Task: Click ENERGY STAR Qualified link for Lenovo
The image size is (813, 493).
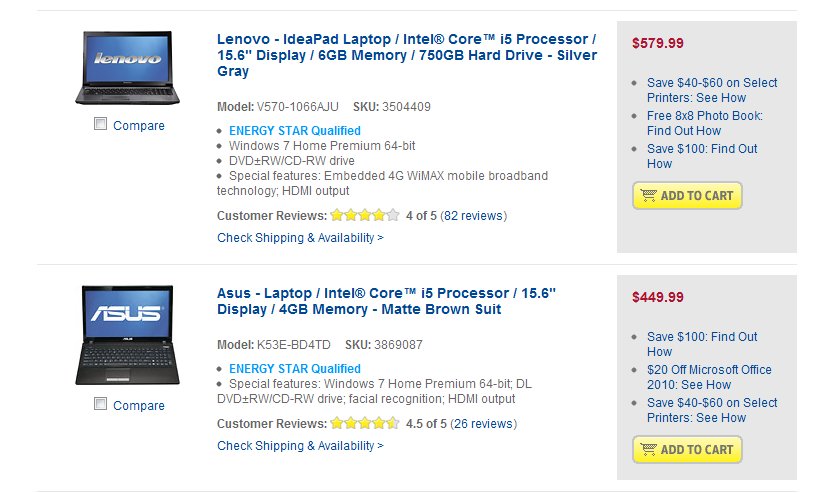Action: point(295,131)
